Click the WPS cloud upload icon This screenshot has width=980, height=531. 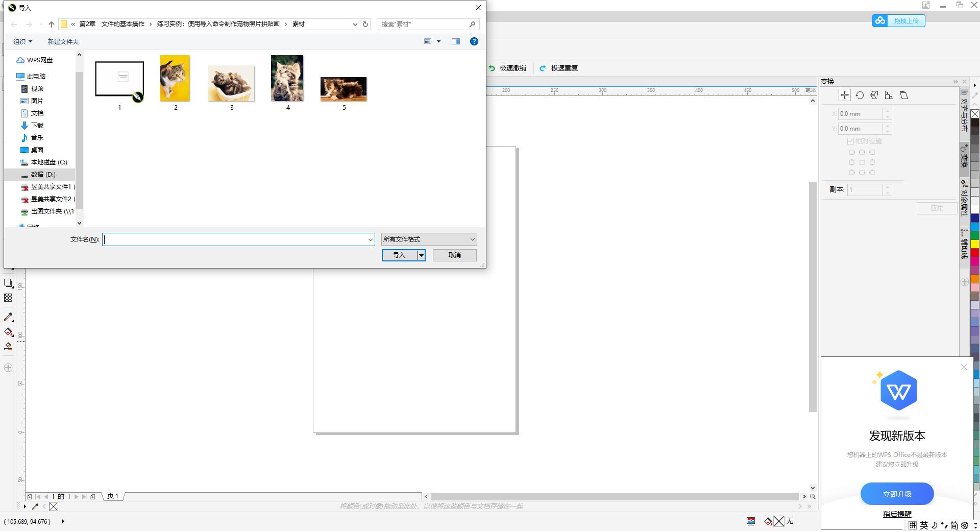[880, 20]
